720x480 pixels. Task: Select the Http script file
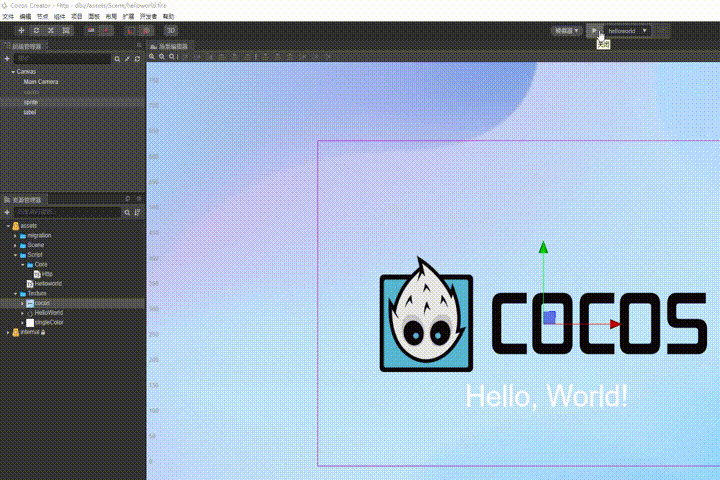pos(43,274)
